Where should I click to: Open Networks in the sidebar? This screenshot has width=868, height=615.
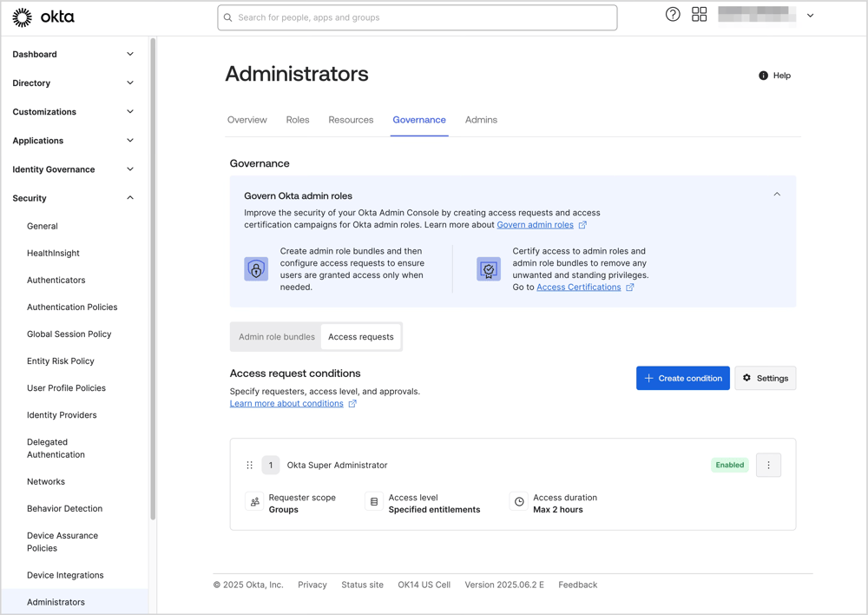coord(46,482)
